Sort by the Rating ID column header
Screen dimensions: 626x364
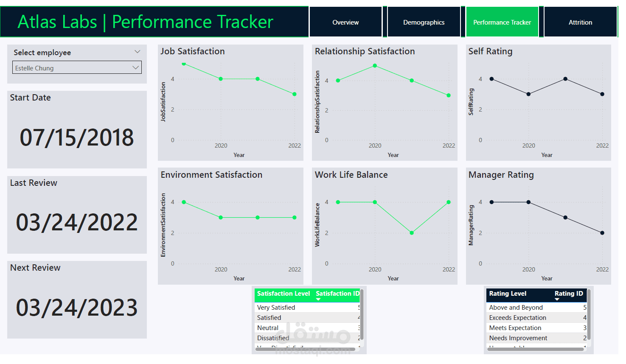click(569, 294)
